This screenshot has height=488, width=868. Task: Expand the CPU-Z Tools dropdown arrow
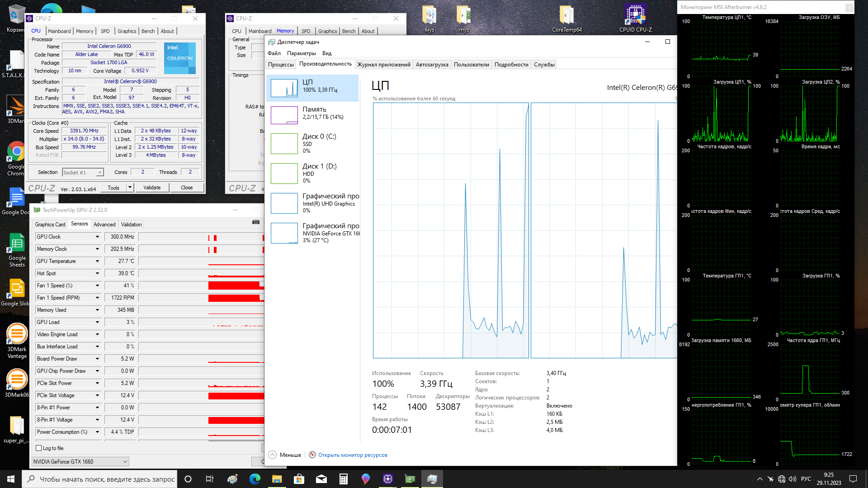pyautogui.click(x=130, y=188)
